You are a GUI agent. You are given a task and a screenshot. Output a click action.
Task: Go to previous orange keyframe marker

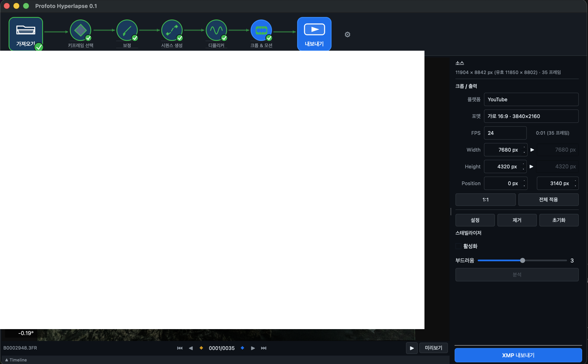coord(201,348)
